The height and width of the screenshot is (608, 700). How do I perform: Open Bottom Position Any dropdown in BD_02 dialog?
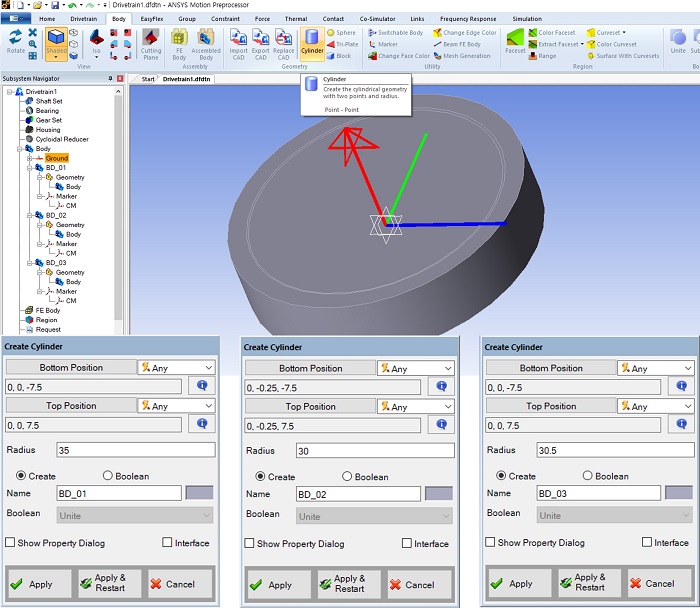[416, 368]
